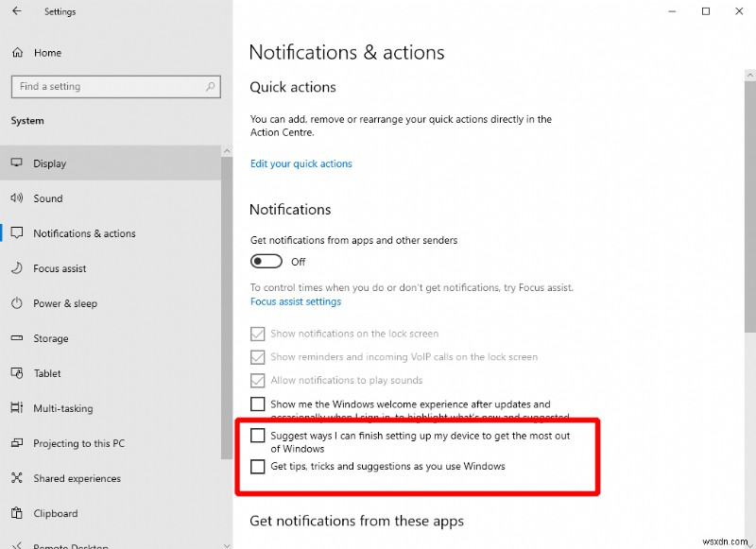Enable Get tips, tricks and suggestions
The image size is (756, 549).
256,466
